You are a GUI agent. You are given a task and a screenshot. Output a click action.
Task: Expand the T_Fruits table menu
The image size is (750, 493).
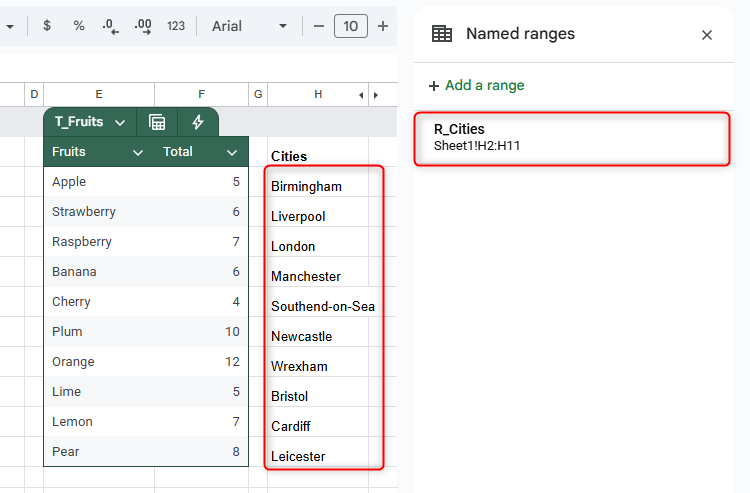120,122
